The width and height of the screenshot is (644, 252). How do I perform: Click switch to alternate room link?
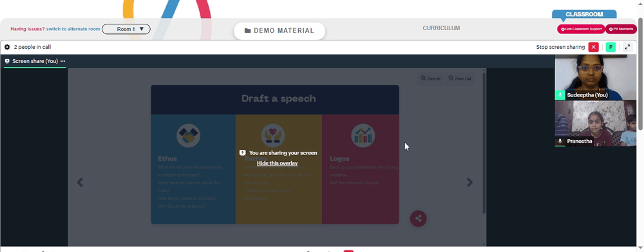pos(73,29)
